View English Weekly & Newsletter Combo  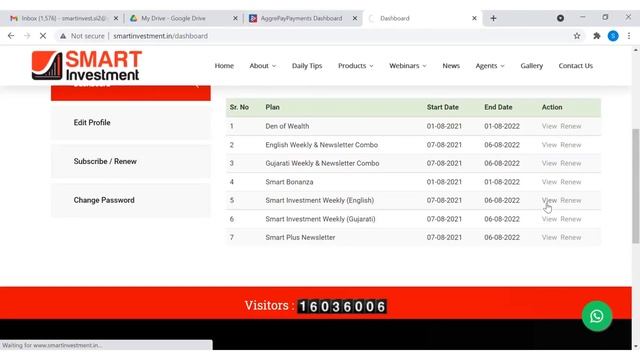(x=549, y=145)
